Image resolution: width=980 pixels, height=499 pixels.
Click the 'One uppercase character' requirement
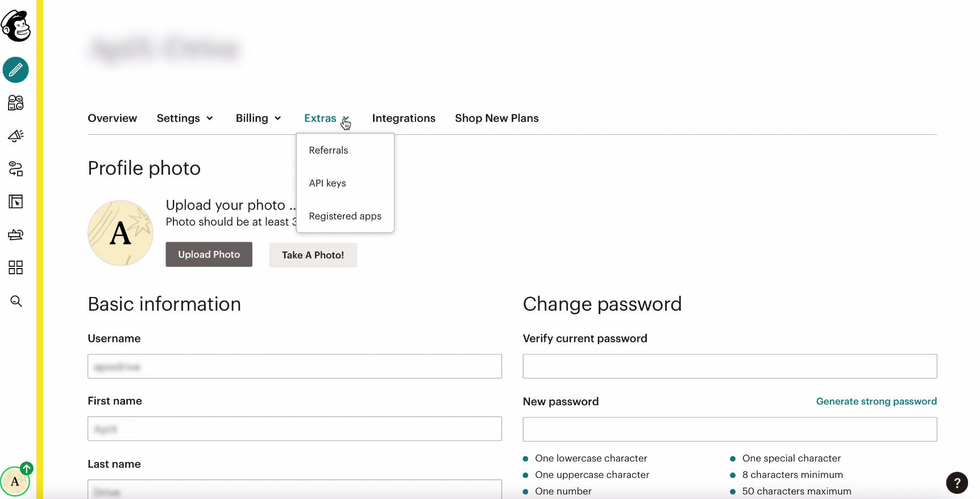point(592,475)
